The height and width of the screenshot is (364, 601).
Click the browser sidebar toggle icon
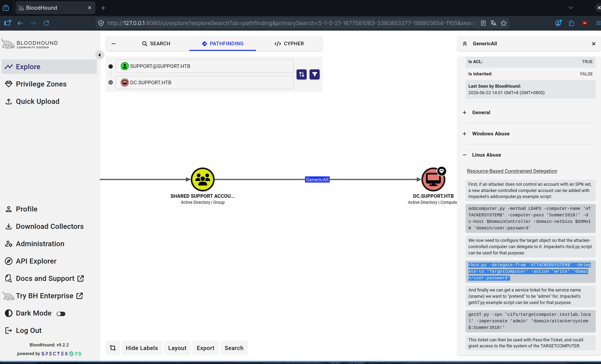point(7,23)
